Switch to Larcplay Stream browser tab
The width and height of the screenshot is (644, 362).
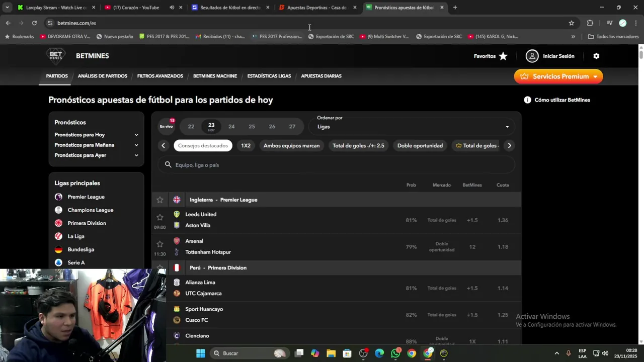pyautogui.click(x=56, y=8)
